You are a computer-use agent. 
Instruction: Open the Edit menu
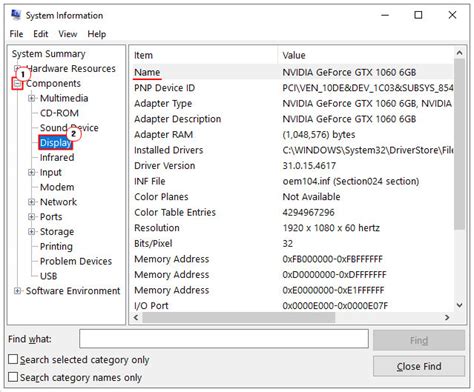(41, 34)
